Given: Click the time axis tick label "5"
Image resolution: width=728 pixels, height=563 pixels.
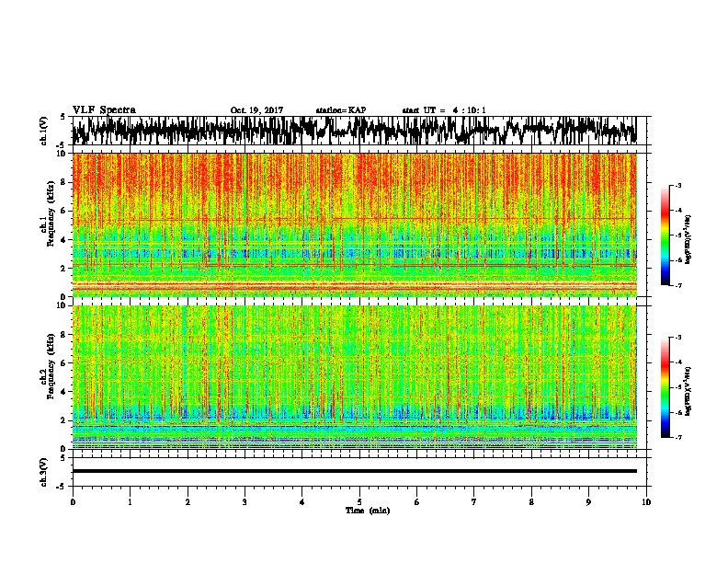Looking at the screenshot, I should (359, 502).
